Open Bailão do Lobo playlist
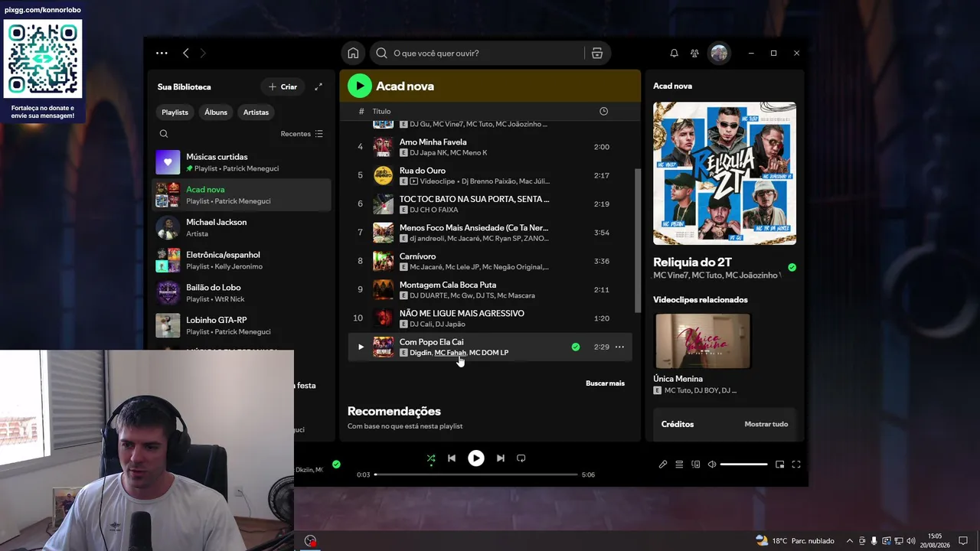The image size is (980, 551). [242, 293]
